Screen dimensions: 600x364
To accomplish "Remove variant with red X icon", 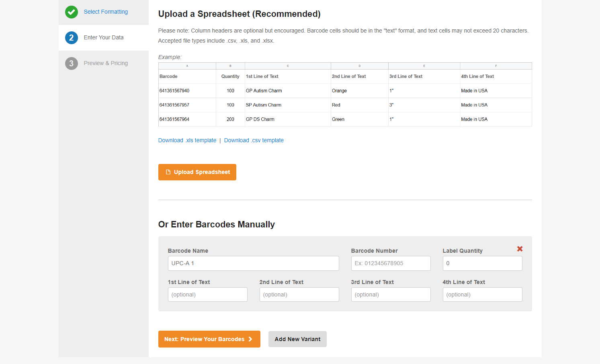I will click(x=520, y=249).
